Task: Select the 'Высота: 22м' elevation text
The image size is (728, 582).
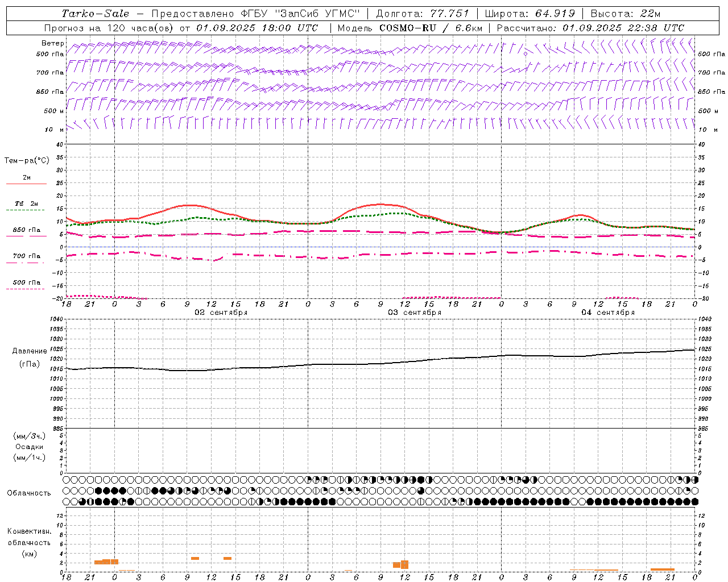Action: point(626,14)
